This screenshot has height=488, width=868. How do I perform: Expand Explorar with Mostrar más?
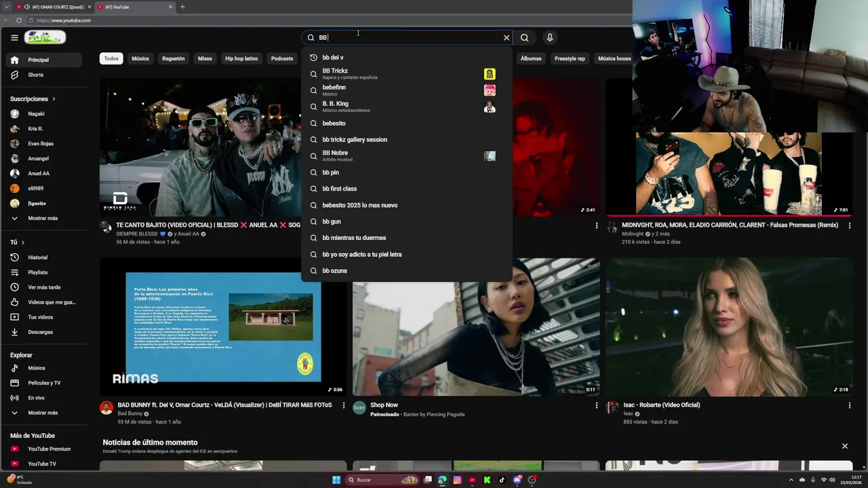pyautogui.click(x=43, y=413)
